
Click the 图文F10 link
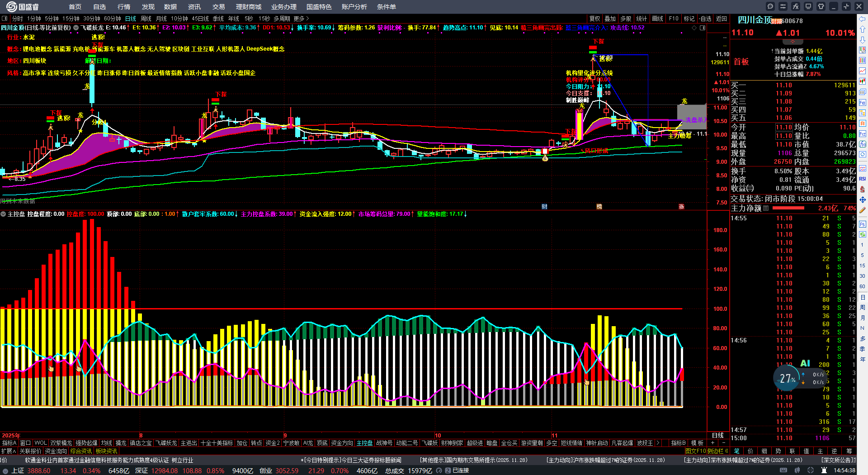pyautogui.click(x=695, y=451)
